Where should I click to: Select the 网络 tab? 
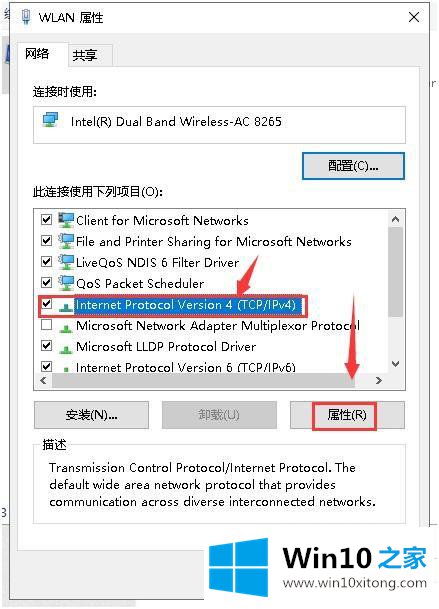point(37,54)
